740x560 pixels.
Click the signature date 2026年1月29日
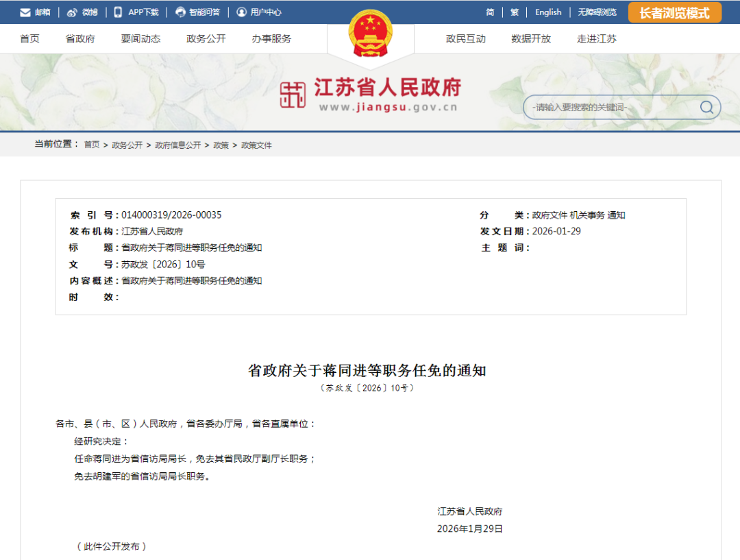[x=469, y=529]
